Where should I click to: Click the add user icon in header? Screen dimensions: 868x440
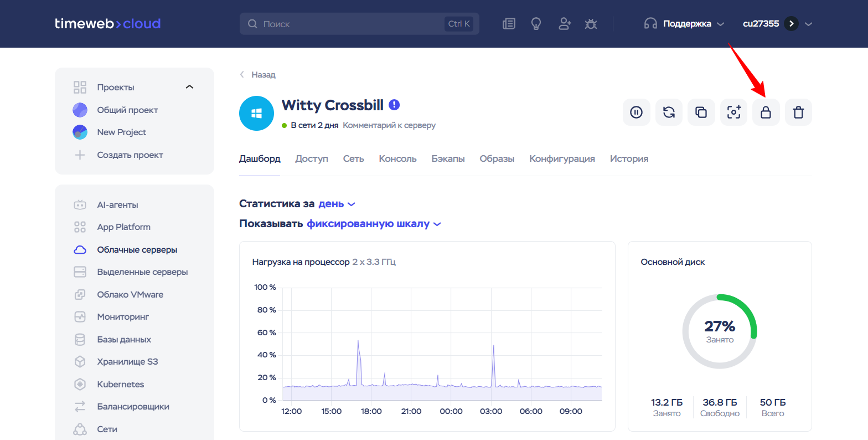tap(564, 24)
